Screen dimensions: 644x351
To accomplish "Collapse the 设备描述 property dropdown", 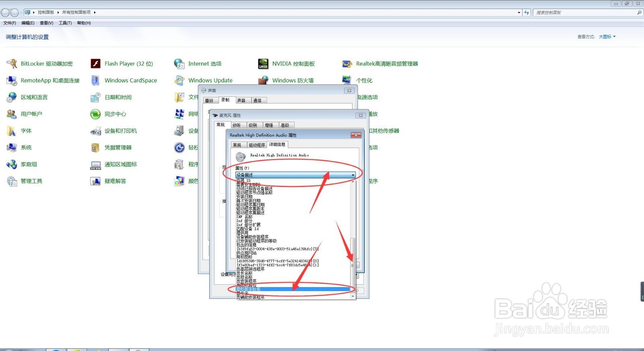I will click(x=353, y=175).
